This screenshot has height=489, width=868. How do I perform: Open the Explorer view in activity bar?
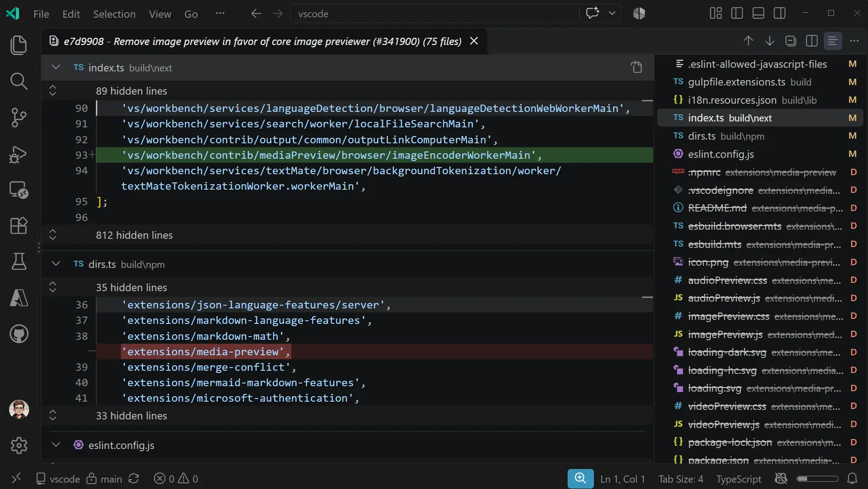pyautogui.click(x=19, y=45)
